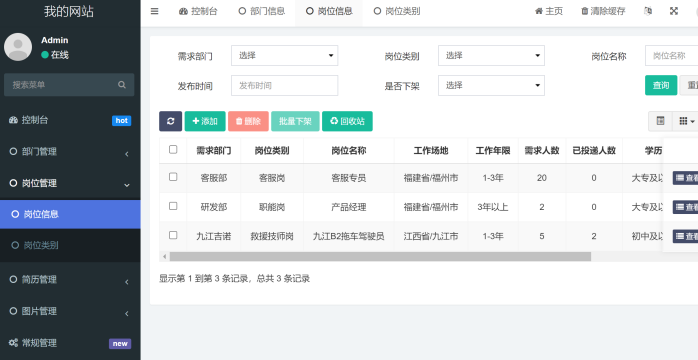Open the column grid selector icon
This screenshot has width=698, height=360.
(x=686, y=121)
